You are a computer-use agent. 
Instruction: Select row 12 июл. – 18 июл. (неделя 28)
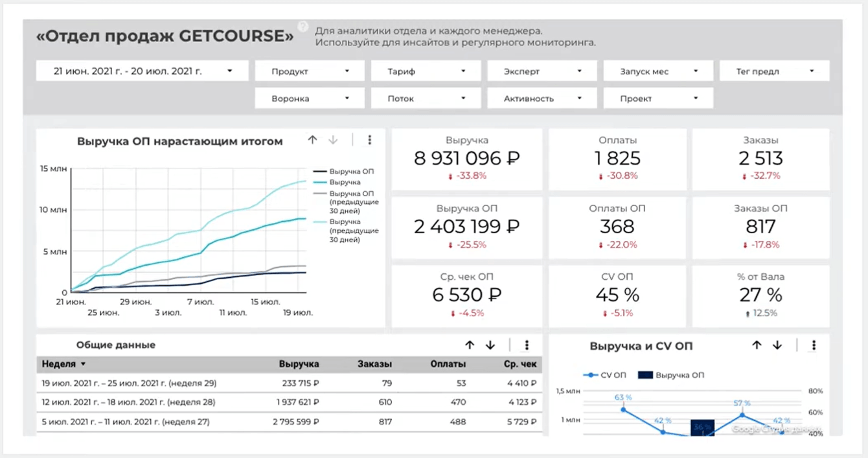290,402
